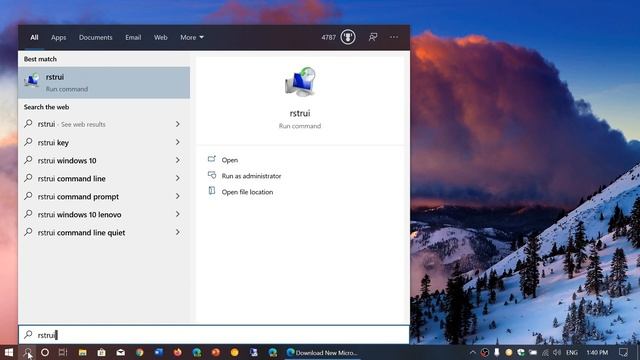Switch to the Apps search tab
The width and height of the screenshot is (640, 360).
click(58, 37)
